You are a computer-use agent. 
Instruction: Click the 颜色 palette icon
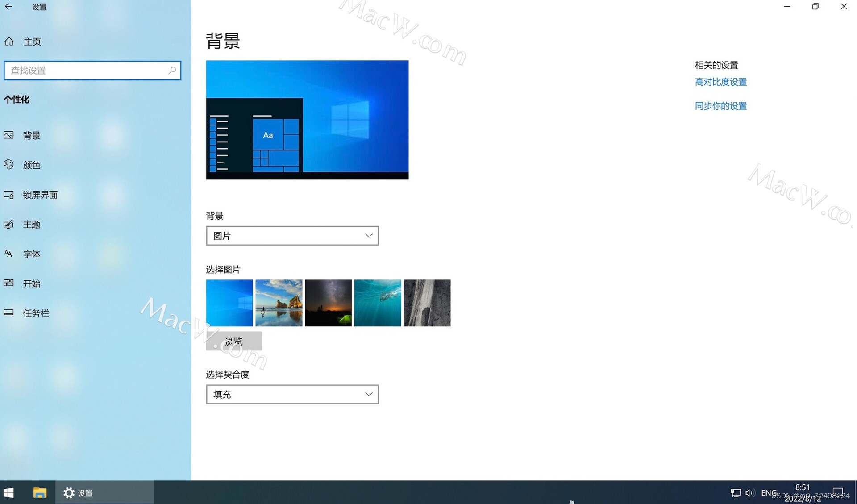pos(8,165)
